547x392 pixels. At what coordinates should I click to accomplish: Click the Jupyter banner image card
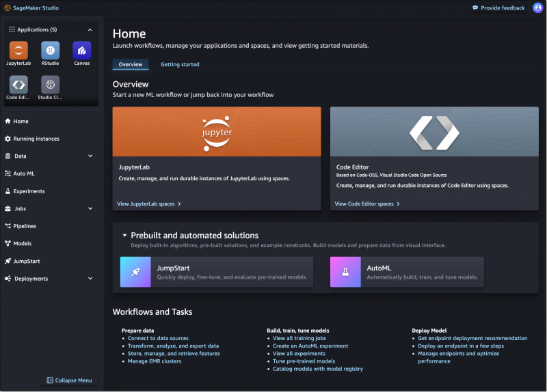point(217,132)
